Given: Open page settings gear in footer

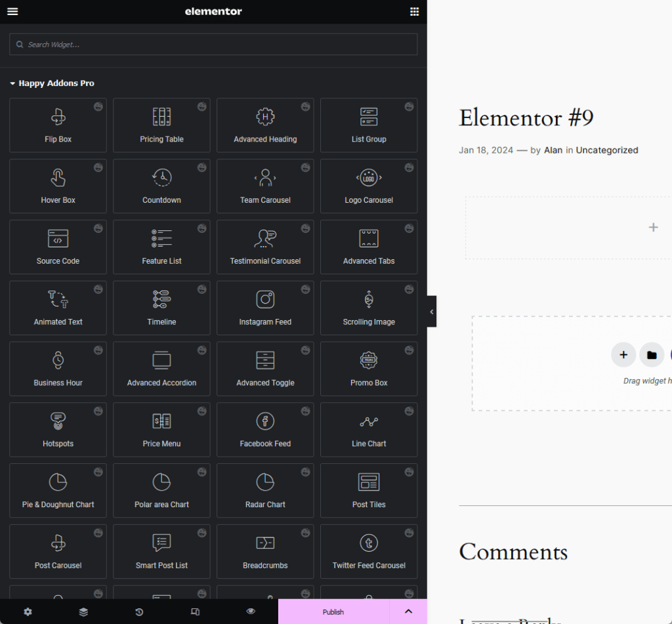Looking at the screenshot, I should 28,612.
